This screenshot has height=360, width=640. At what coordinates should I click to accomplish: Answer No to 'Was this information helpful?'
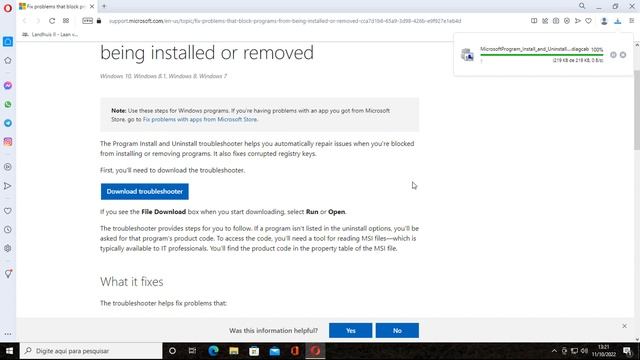[397, 331]
